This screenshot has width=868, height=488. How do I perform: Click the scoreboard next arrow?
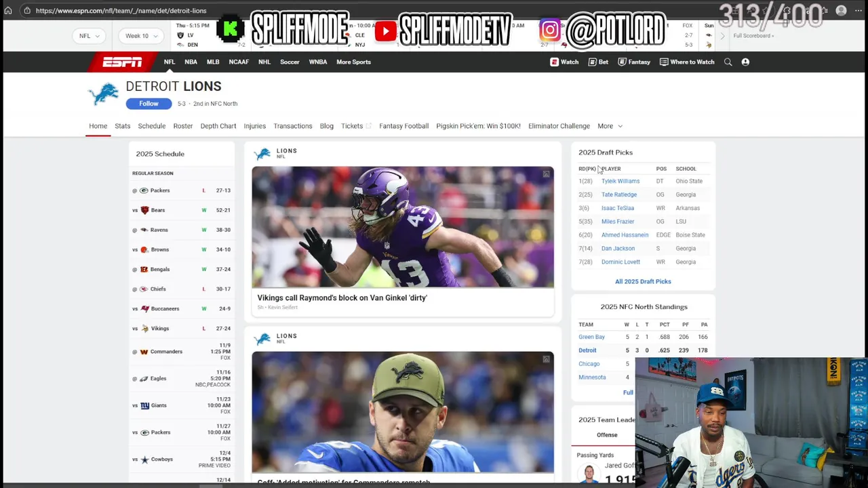pyautogui.click(x=722, y=35)
